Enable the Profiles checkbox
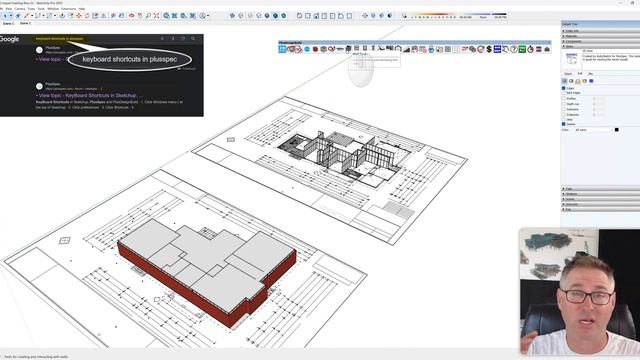640x360 pixels. tap(564, 99)
